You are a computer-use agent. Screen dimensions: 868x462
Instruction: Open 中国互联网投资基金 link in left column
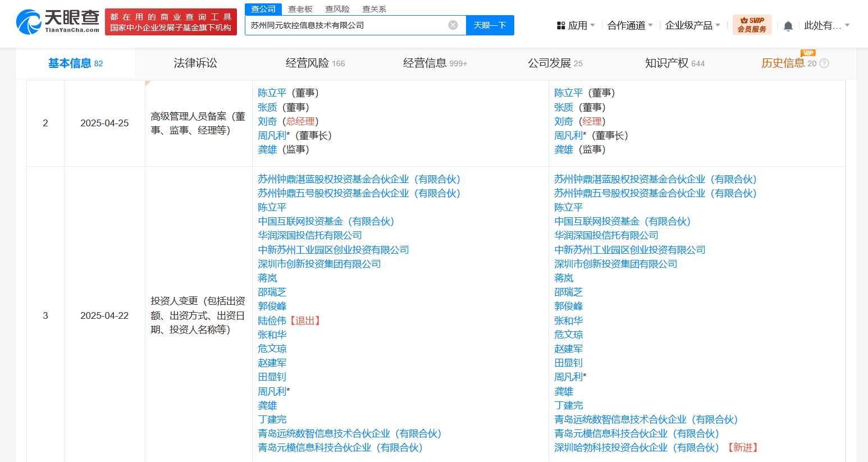pos(326,222)
